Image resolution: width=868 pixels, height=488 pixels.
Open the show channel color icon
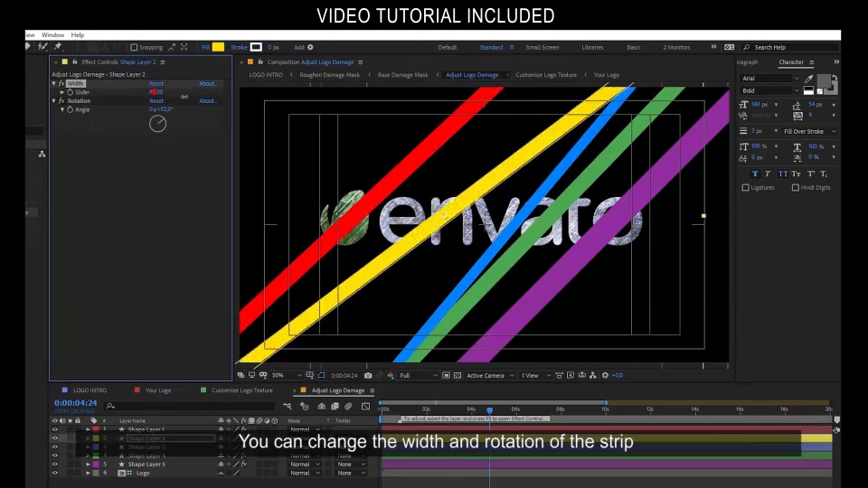pyautogui.click(x=391, y=375)
